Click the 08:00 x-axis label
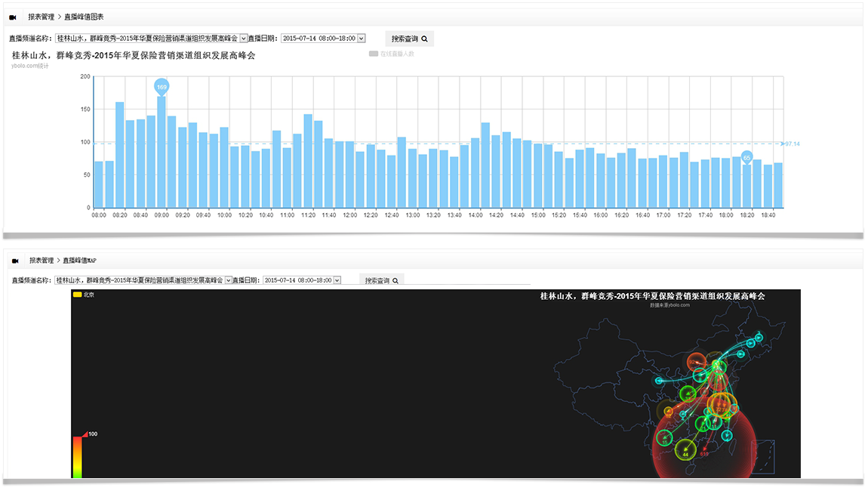The height and width of the screenshot is (491, 868). tap(99, 215)
